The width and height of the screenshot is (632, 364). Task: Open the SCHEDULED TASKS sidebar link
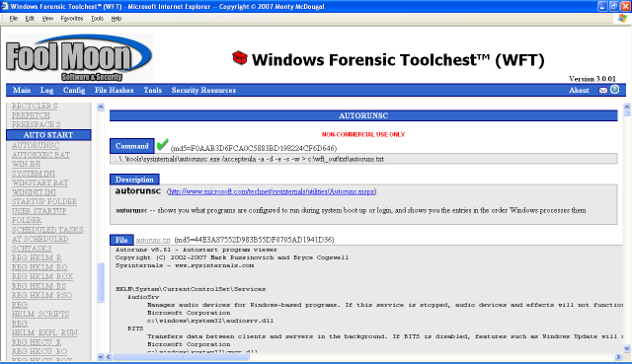click(47, 230)
